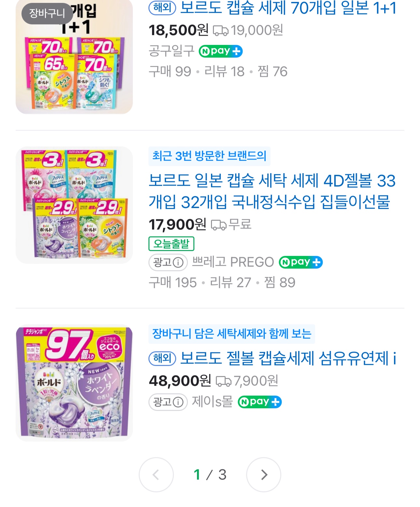Tap the 장바구니 담은 세탁세제와 함께 보는 label
Viewport: 420px width, 507px height.
pyautogui.click(x=232, y=334)
